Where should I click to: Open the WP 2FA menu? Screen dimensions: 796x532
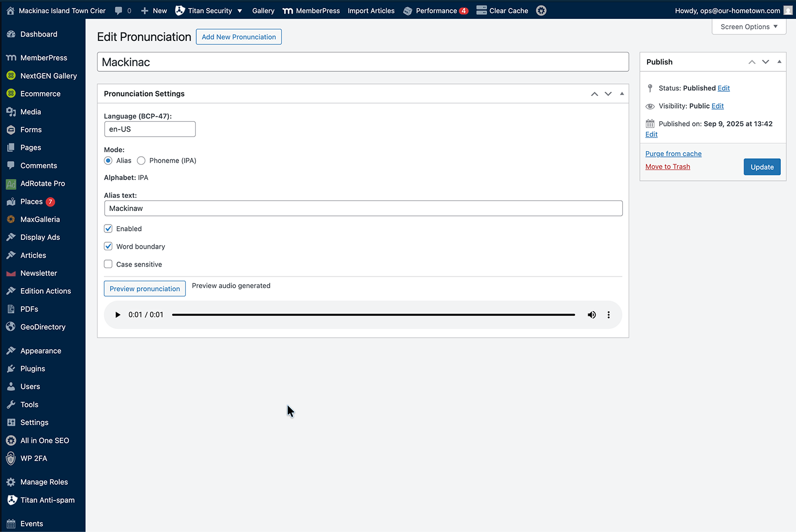[33, 458]
